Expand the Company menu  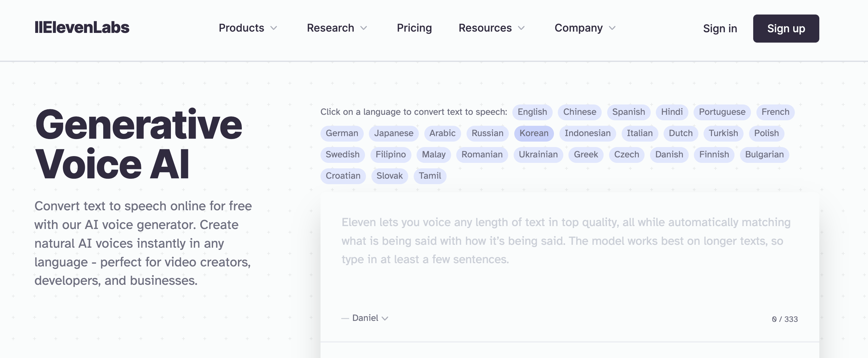(585, 28)
